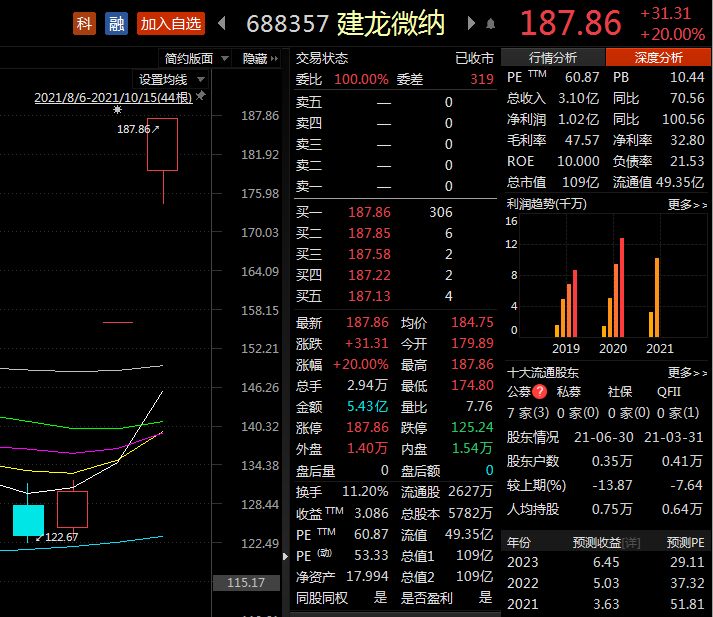Click the blue 融 badge icon
The width and height of the screenshot is (713, 617).
(x=116, y=23)
